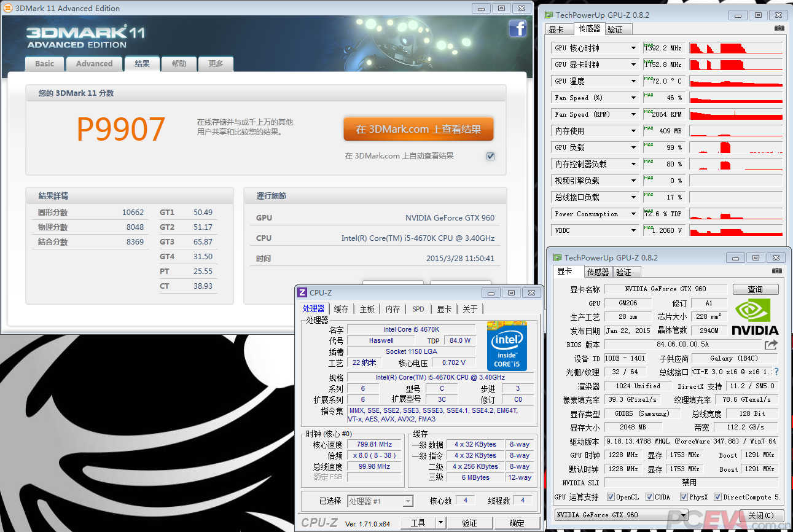The width and height of the screenshot is (793, 532).
Task: Switch to 主板 tab in CPU-Z
Action: 367,309
